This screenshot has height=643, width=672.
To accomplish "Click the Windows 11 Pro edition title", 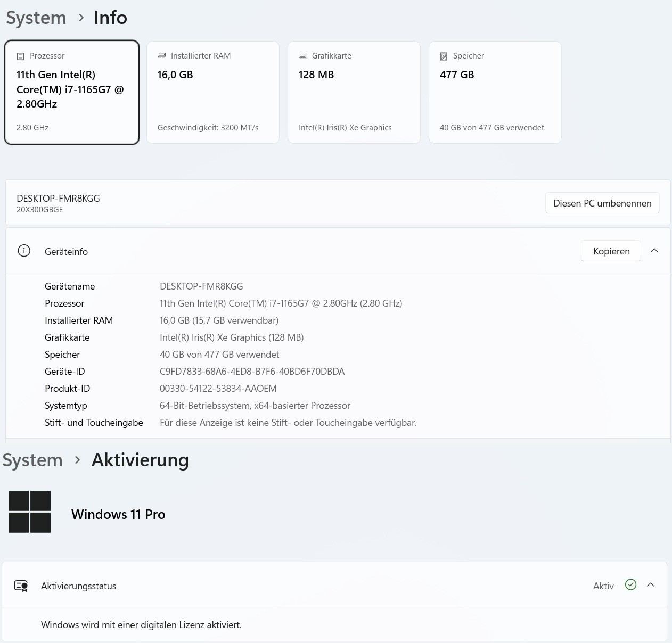I will 118,514.
